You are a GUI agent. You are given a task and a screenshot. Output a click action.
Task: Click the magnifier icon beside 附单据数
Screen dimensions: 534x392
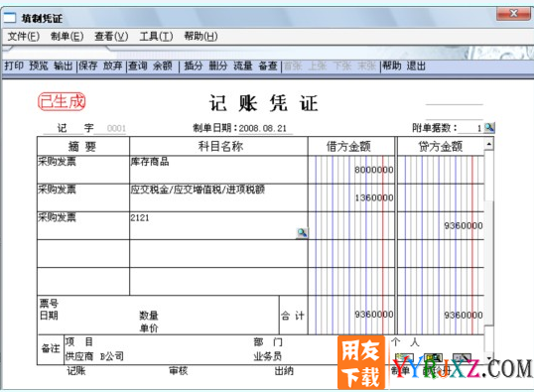[489, 128]
